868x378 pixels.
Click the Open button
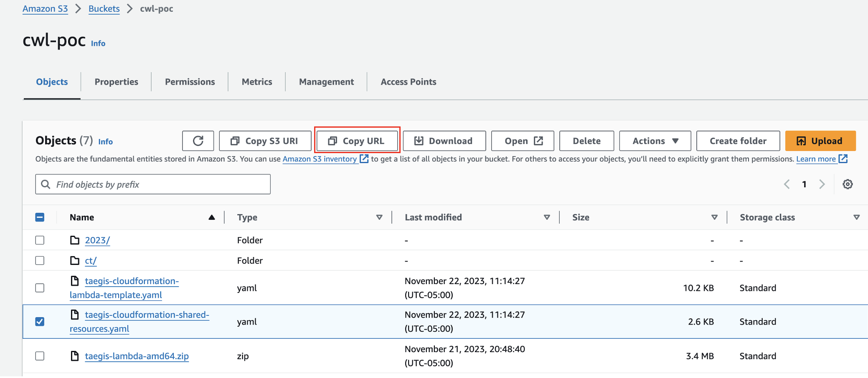coord(523,141)
